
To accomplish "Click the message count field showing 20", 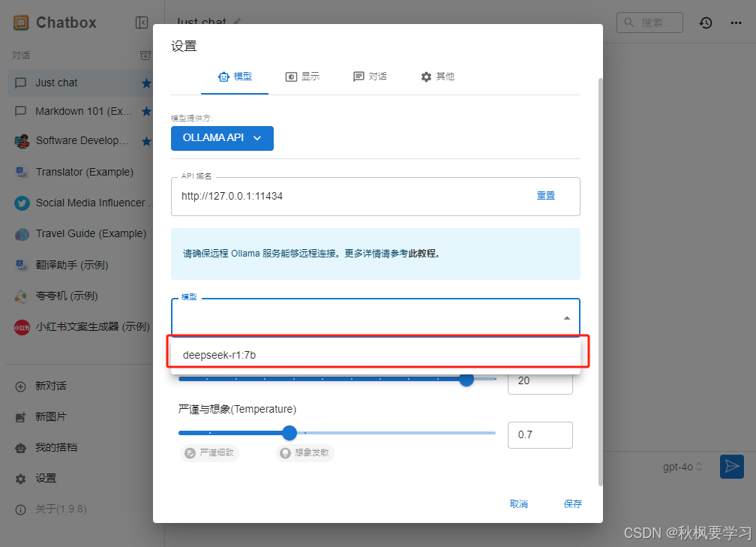I will pos(540,381).
